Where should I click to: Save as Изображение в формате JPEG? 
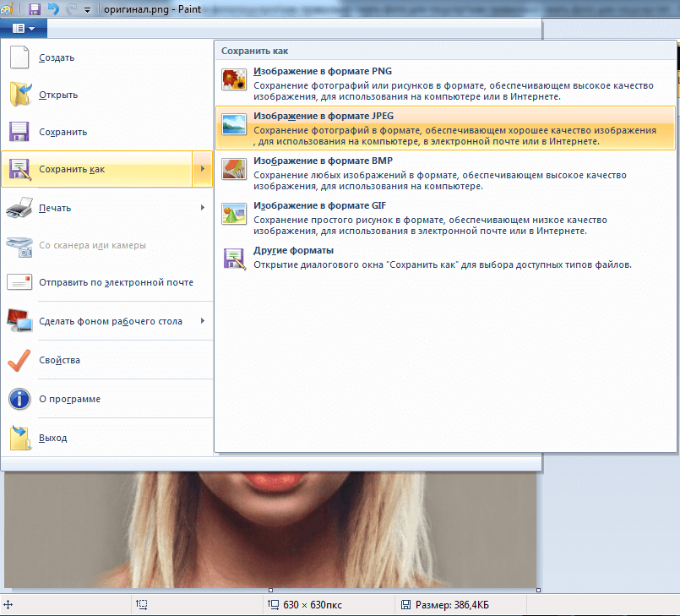[x=445, y=128]
